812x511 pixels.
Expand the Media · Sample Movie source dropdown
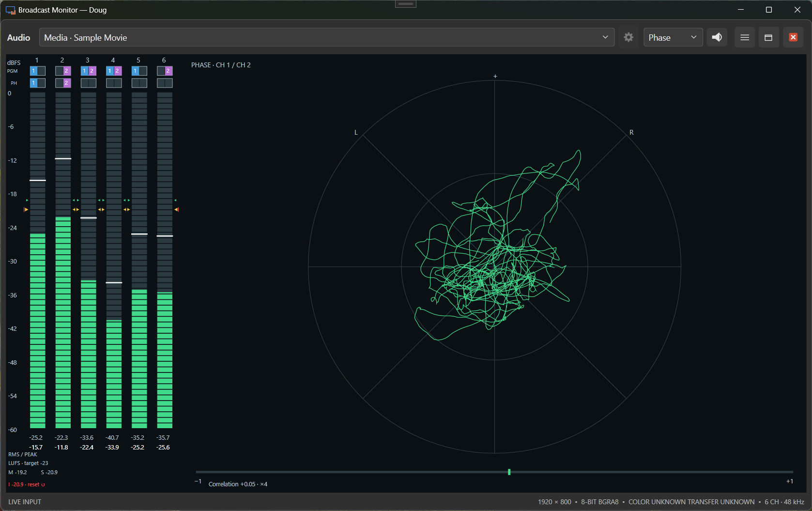(327, 37)
